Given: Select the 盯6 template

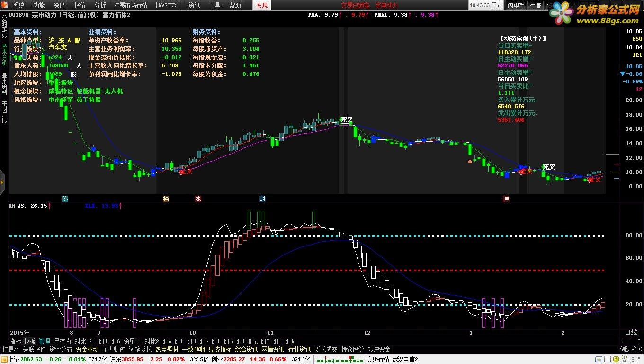Looking at the screenshot, I should (116, 341).
